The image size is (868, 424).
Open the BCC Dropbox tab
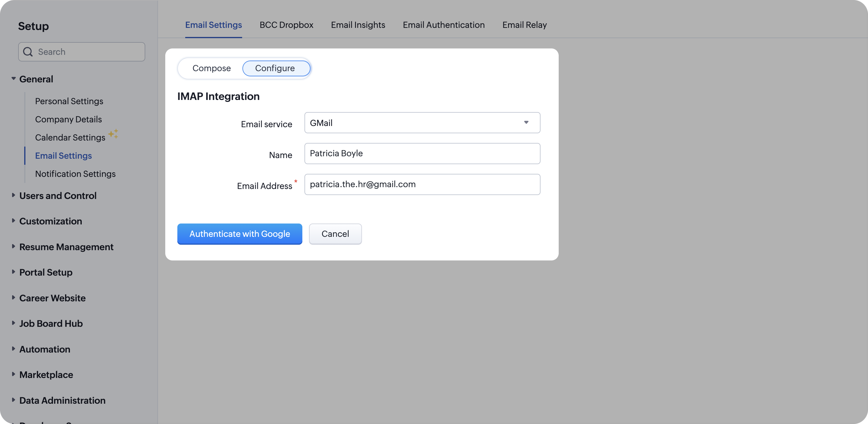point(286,25)
